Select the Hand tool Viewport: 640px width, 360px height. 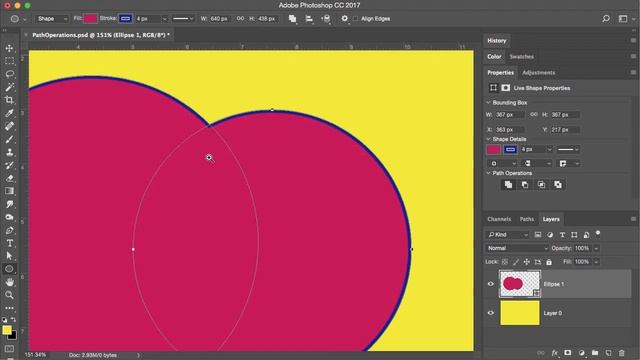click(9, 282)
